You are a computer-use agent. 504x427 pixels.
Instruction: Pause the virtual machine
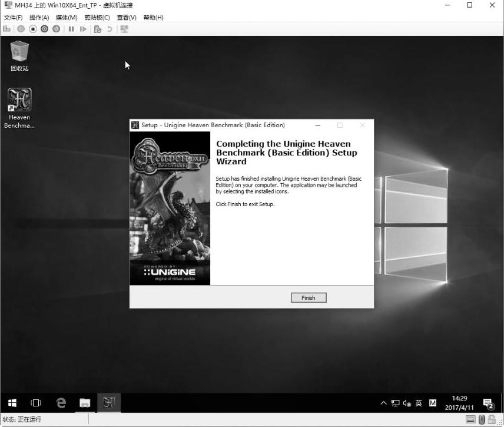[x=71, y=29]
